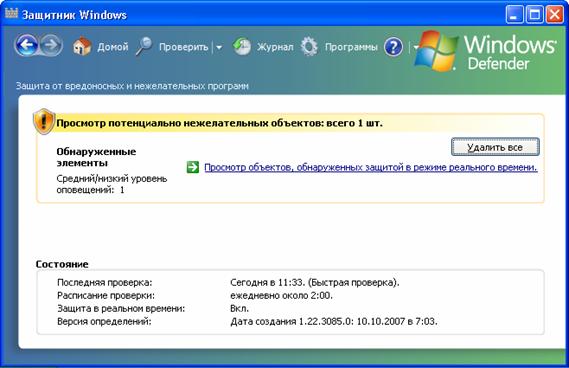
Task: Click the 'Обнаруженные элементы' heading
Action: pos(96,157)
